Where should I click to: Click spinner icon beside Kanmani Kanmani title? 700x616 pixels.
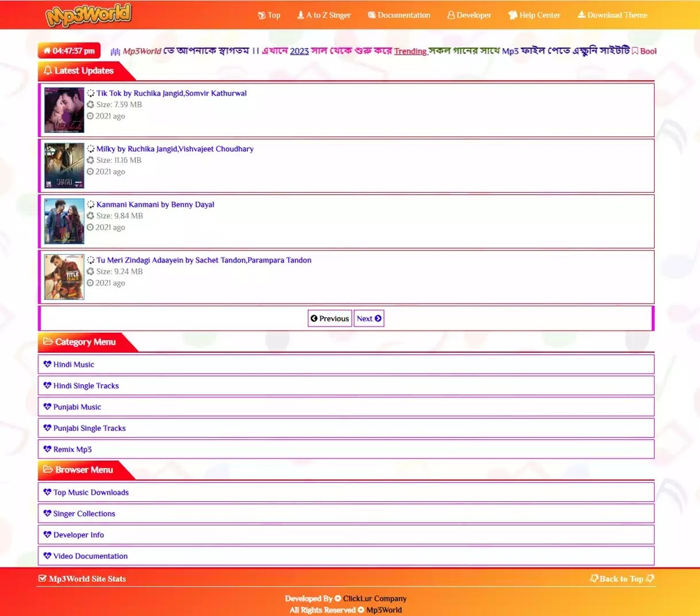click(91, 205)
